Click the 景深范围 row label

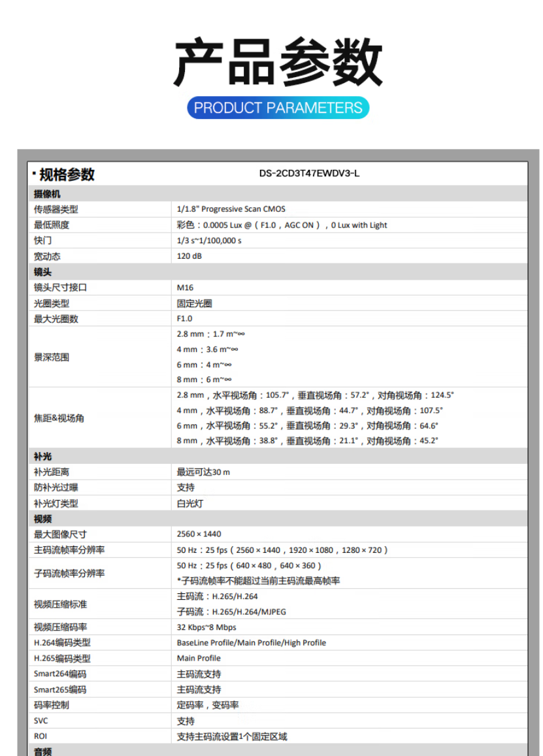coord(52,357)
